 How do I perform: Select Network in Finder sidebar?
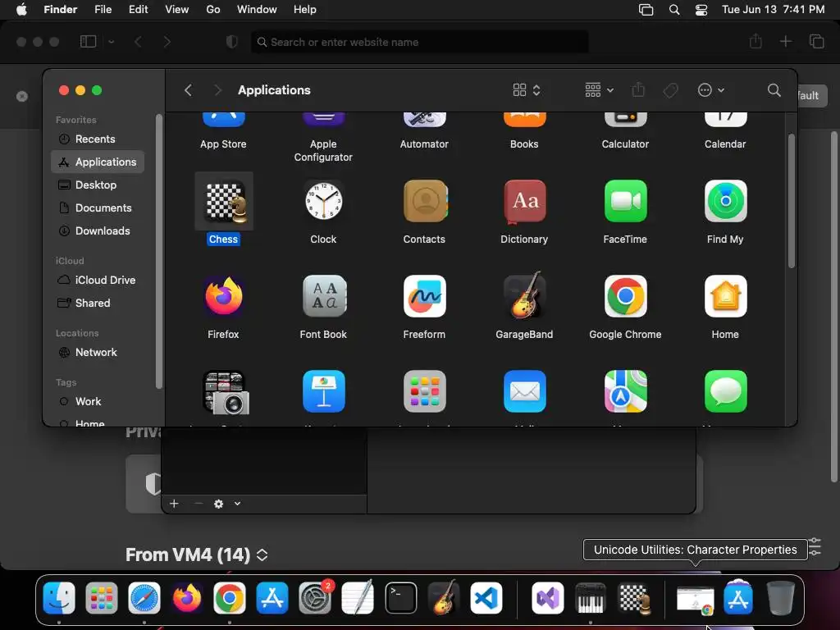(x=98, y=353)
